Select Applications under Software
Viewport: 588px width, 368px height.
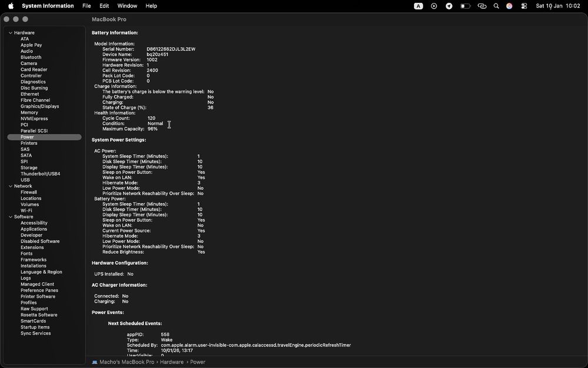point(34,229)
